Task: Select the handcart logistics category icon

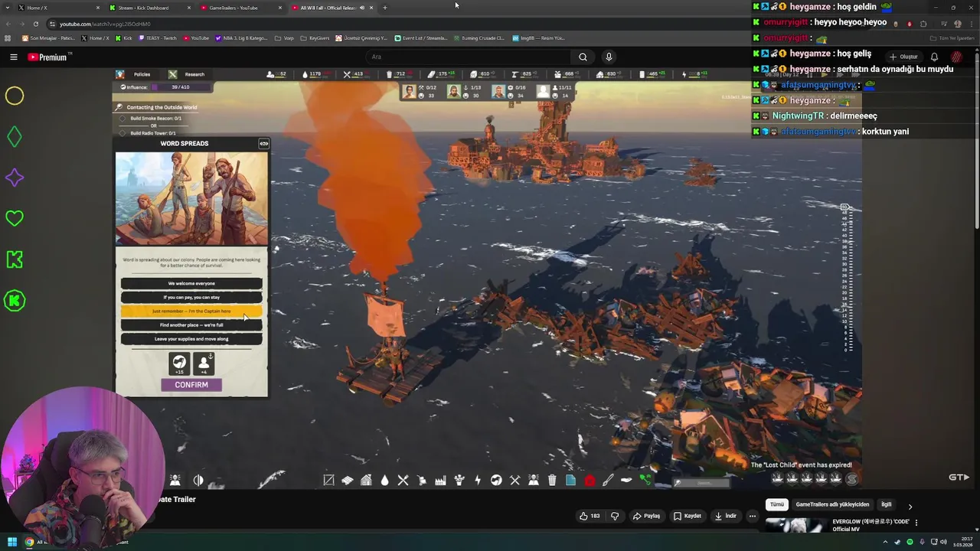Action: click(x=422, y=480)
